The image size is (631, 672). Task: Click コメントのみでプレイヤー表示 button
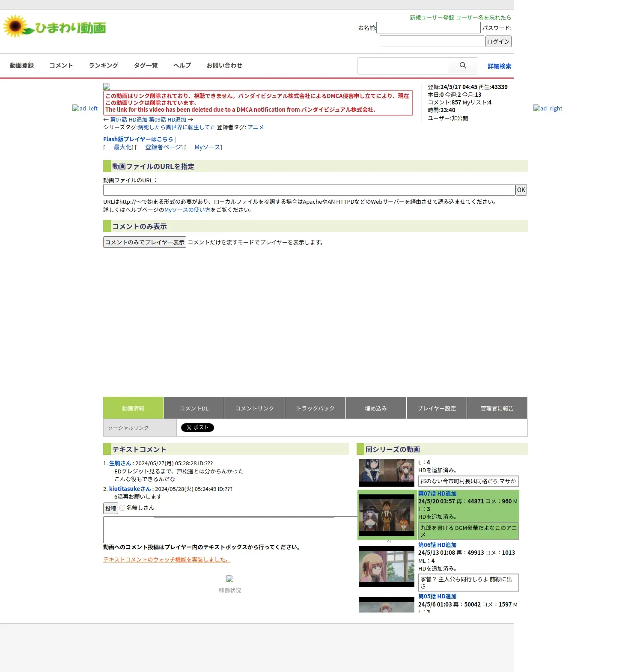click(145, 242)
